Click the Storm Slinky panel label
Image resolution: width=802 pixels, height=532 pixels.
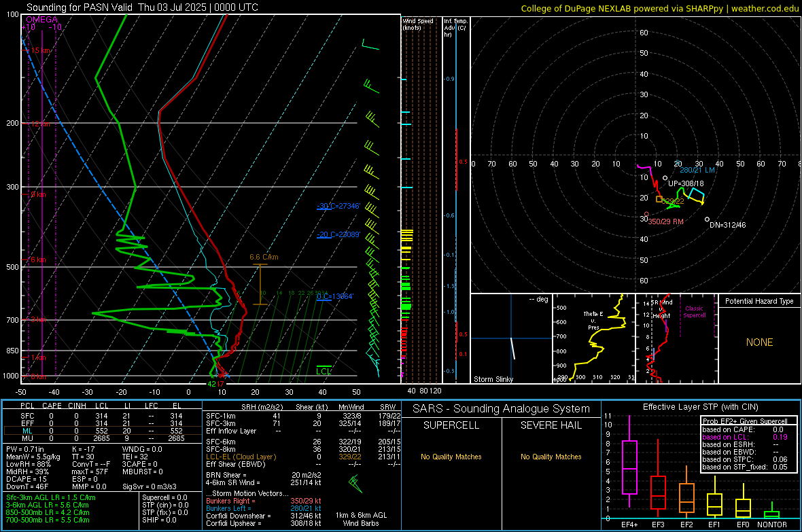pyautogui.click(x=493, y=379)
